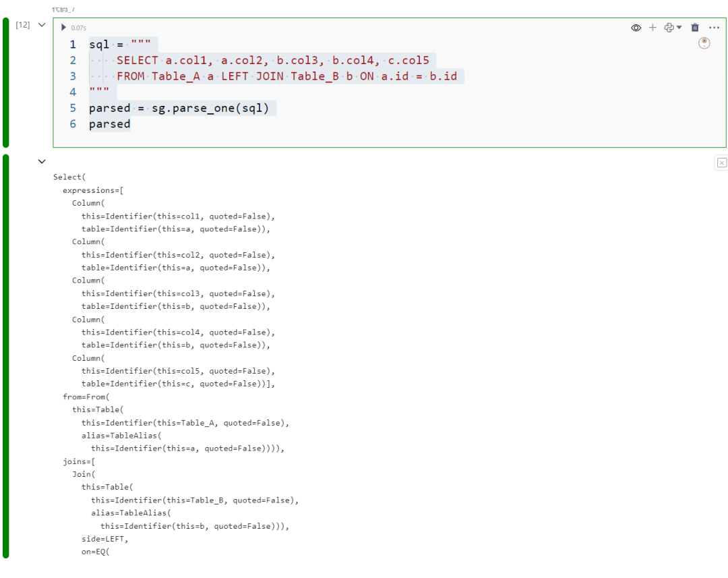Image resolution: width=728 pixels, height=578 pixels.
Task: Open the dropdown arrow beside the Python icon
Action: [x=679, y=28]
